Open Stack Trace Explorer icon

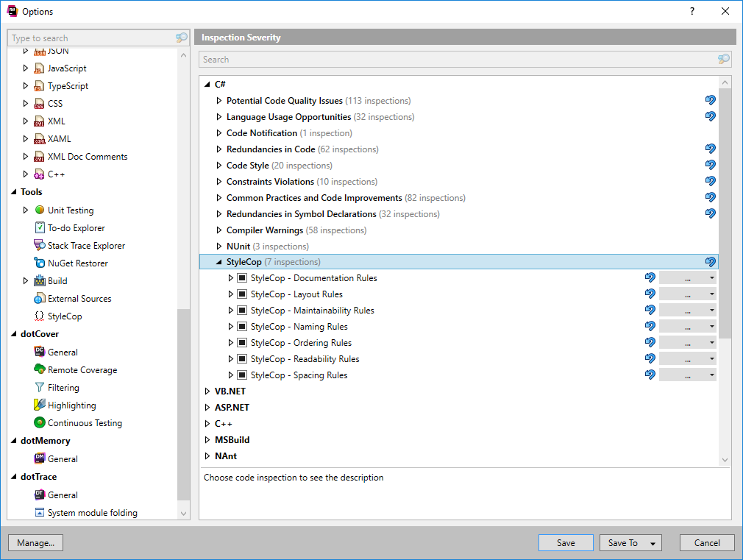(x=39, y=245)
